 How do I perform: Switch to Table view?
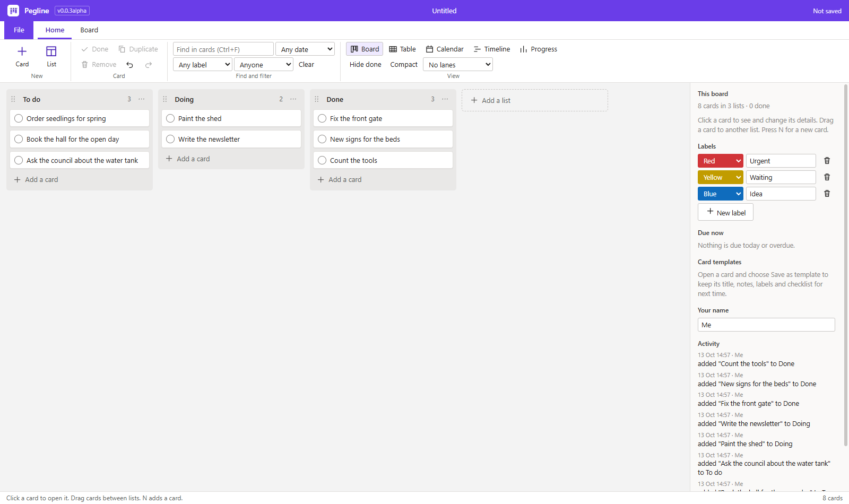[x=402, y=49]
